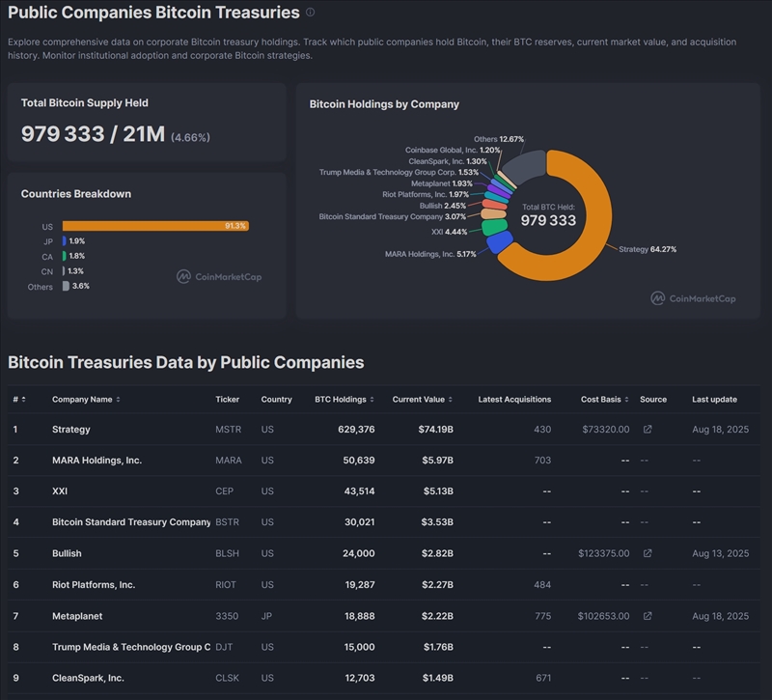Select the Source column header
Screen dimensions: 772x700
pos(653,400)
